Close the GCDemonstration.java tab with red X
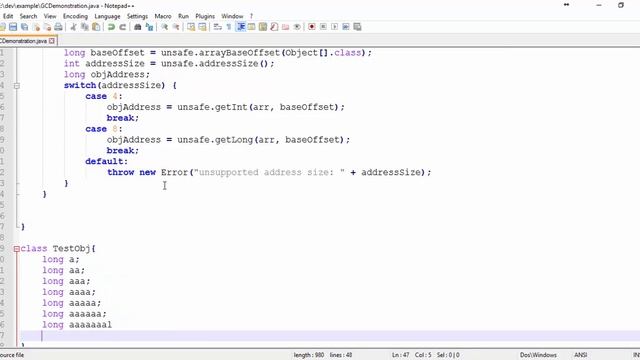Screen dimensions: 640x360 point(52,41)
